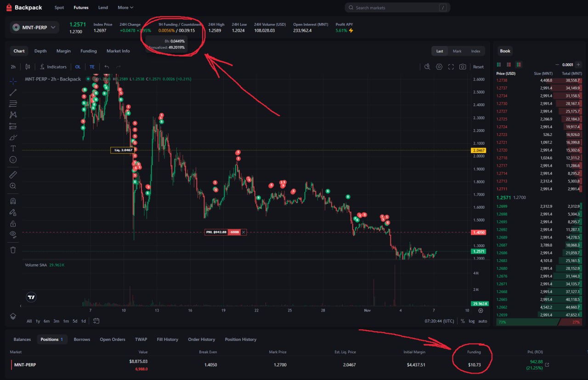The height and width of the screenshot is (380, 588).
Task: Expand the More navigation menu
Action: (x=125, y=7)
